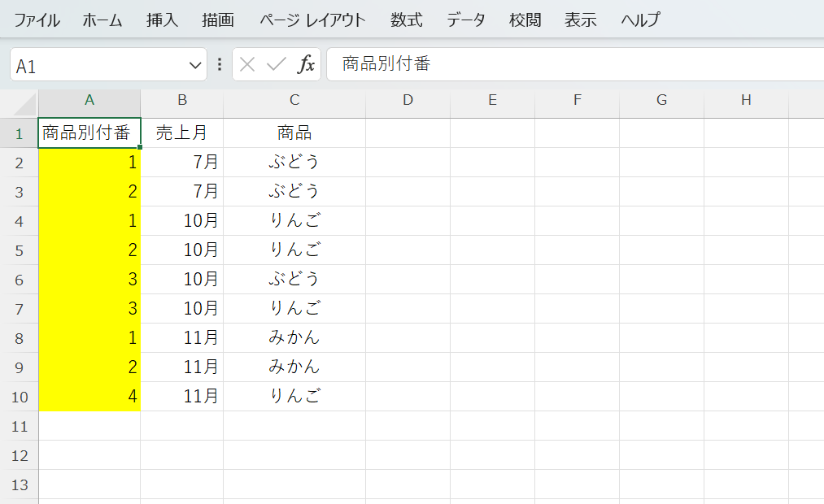The width and height of the screenshot is (824, 504).
Task: Click the Enter checkmark icon in formula bar
Action: [x=277, y=65]
